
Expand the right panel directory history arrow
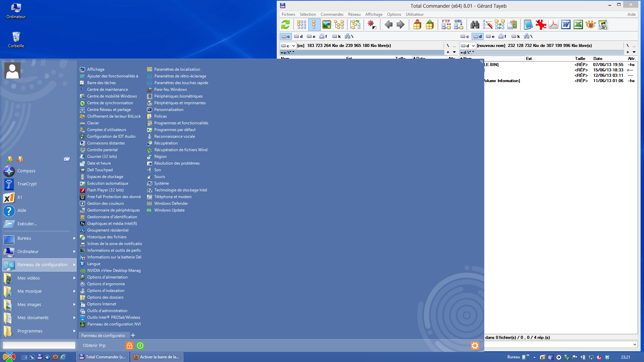click(x=634, y=52)
